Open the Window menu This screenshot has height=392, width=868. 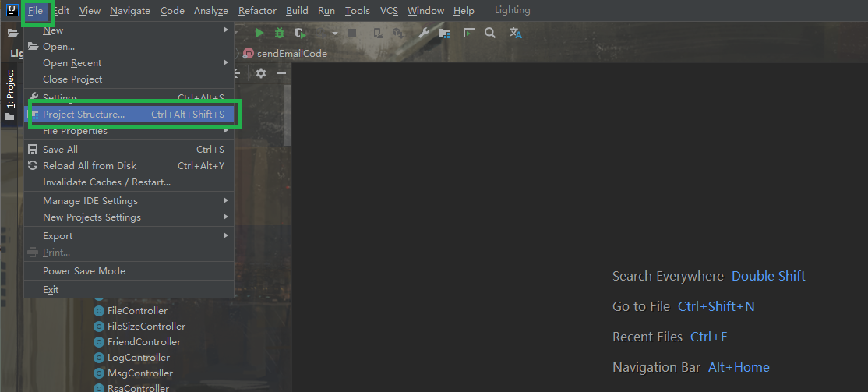pyautogui.click(x=425, y=10)
